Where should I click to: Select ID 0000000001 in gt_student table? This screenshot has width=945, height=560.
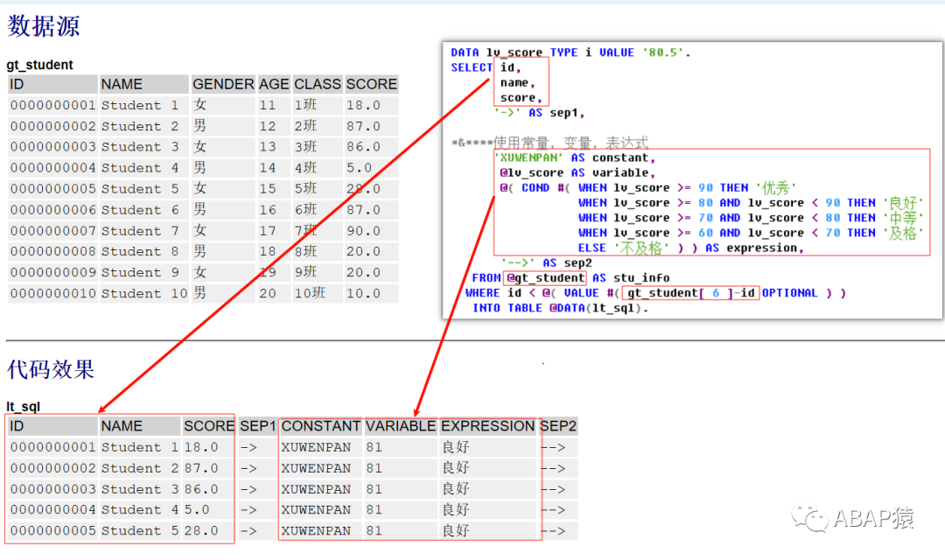click(53, 106)
